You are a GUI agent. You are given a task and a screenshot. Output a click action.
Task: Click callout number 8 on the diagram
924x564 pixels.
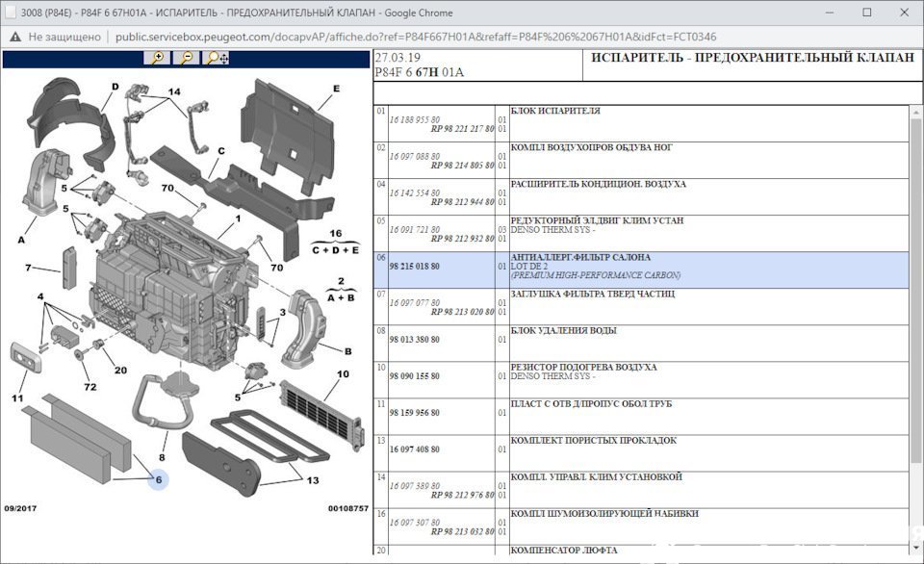pyautogui.click(x=162, y=457)
